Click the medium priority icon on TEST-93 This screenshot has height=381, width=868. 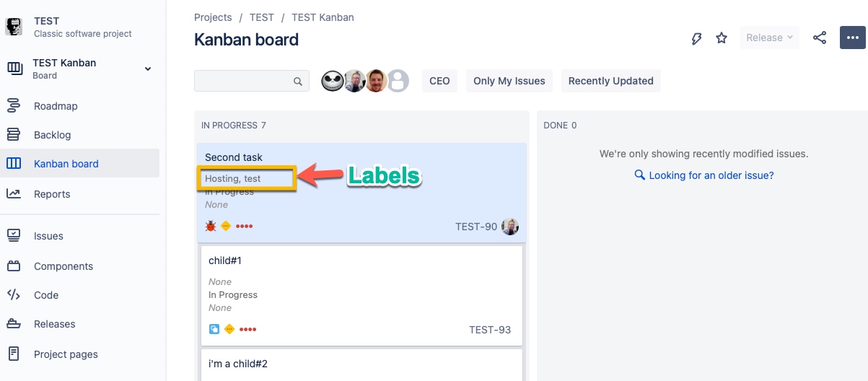click(x=229, y=329)
